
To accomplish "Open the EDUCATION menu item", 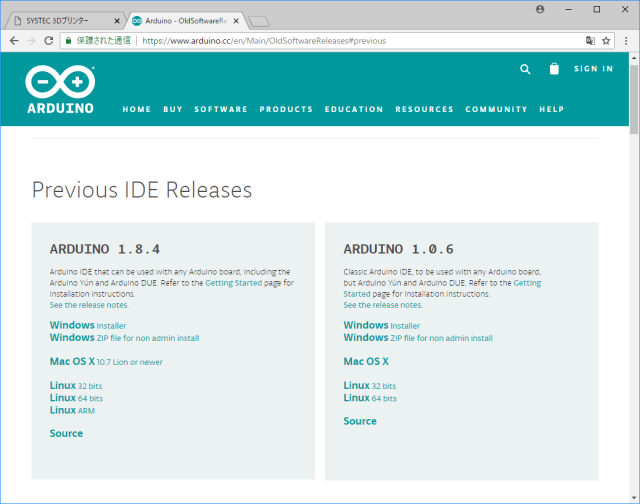I will (354, 109).
